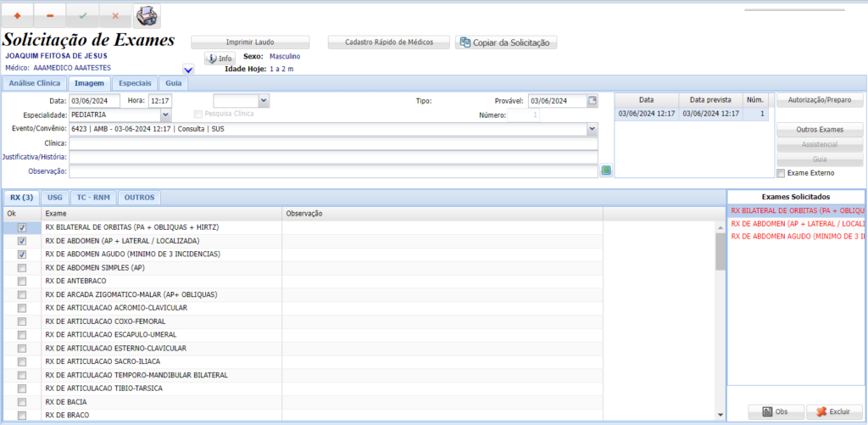Click Autorização/Preparo button
This screenshot has width=868, height=425.
coord(820,100)
